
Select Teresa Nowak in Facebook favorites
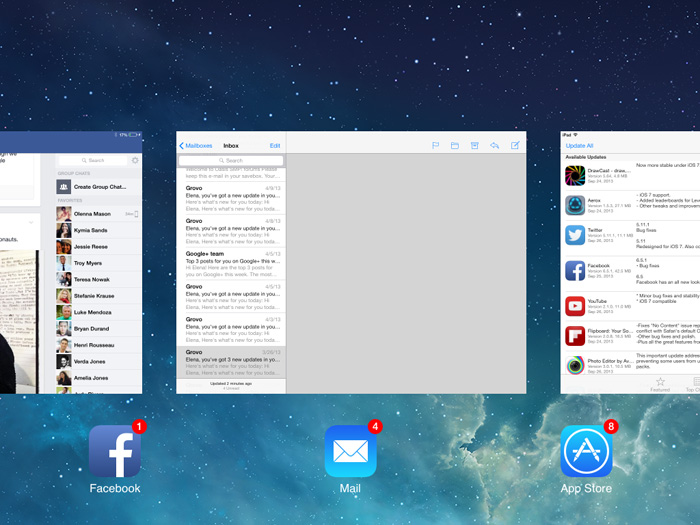click(98, 279)
